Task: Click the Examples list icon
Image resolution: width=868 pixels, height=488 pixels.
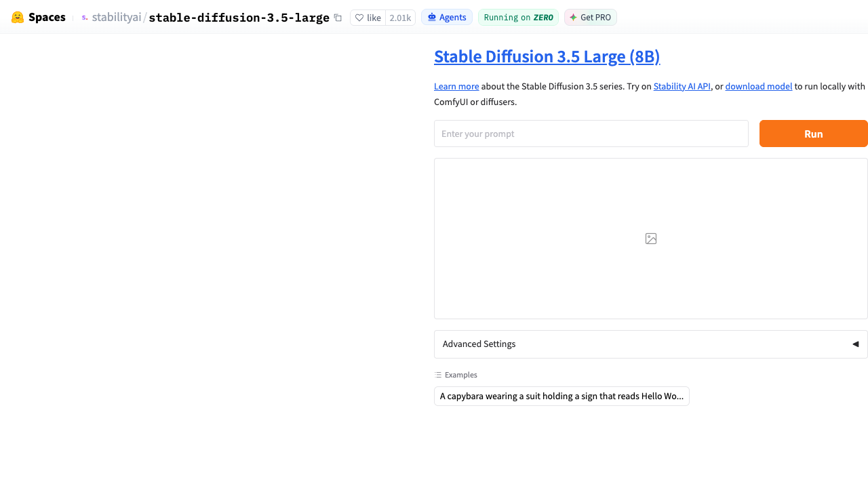Action: (x=438, y=375)
